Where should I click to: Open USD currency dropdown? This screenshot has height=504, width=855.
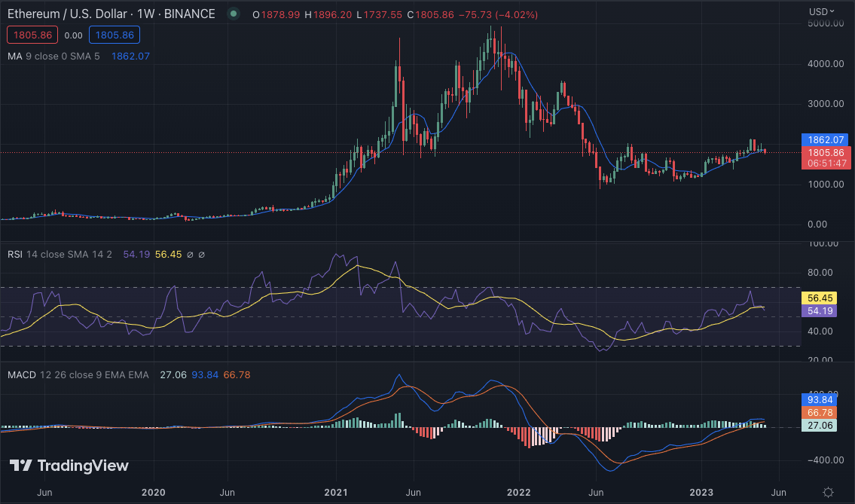pos(821,11)
